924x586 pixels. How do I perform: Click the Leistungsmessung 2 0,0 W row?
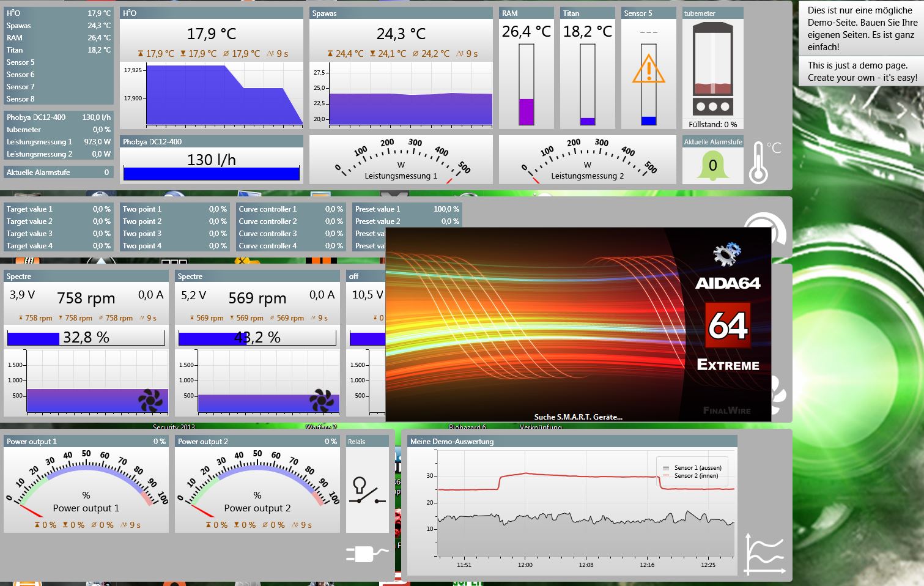click(x=59, y=154)
